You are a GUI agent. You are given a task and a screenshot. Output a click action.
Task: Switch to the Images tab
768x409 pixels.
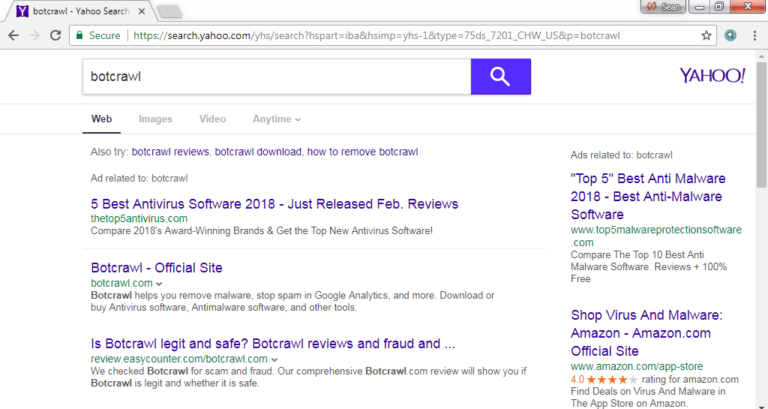(155, 119)
